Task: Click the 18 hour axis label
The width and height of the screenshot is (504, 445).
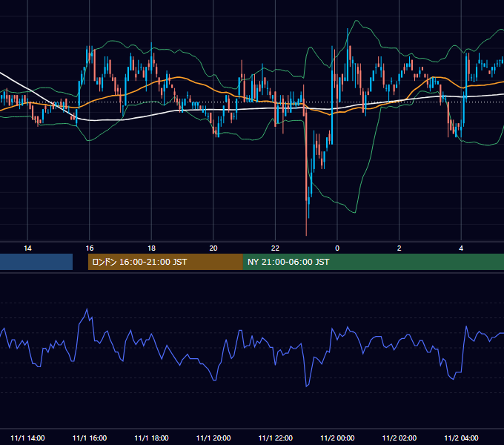Action: coord(151,248)
